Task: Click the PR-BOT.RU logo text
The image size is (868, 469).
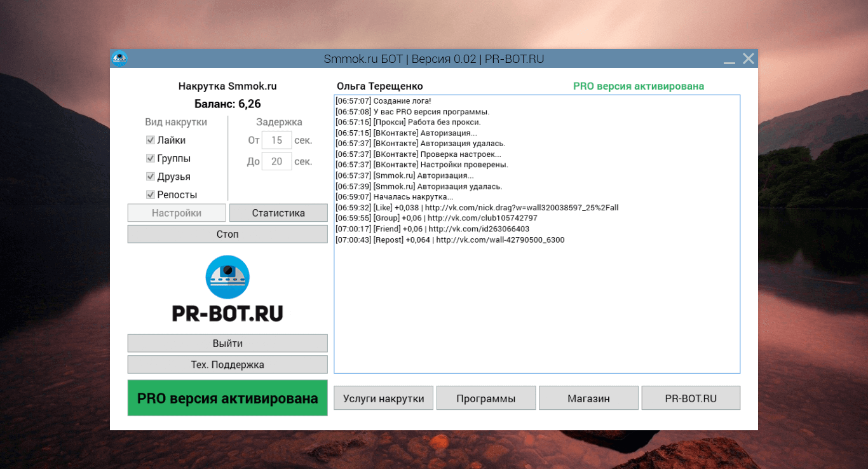Action: [227, 313]
